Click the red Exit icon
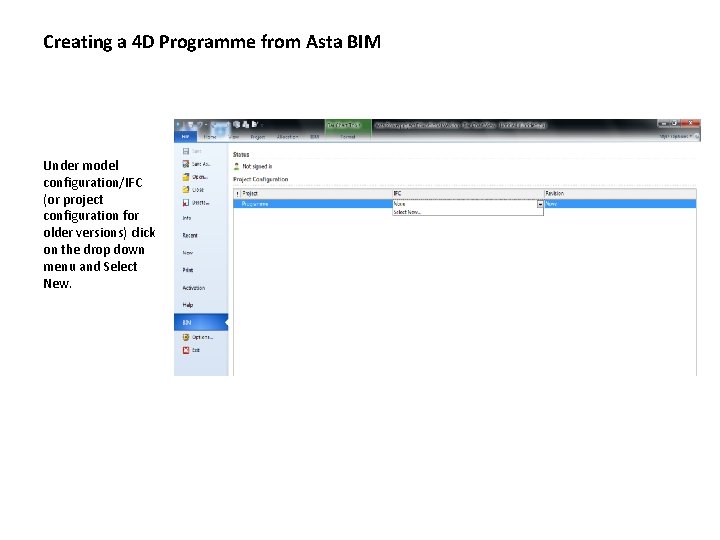This screenshot has width=720, height=540. coord(186,350)
